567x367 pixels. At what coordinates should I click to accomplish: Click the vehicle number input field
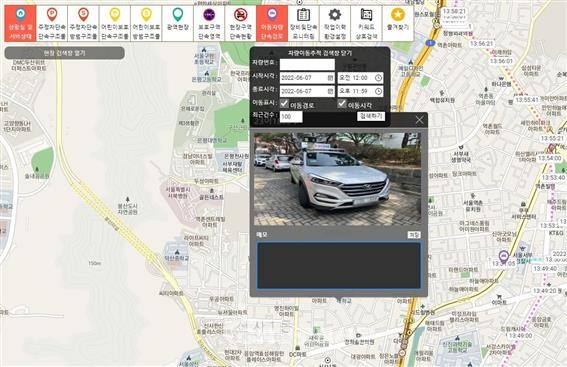[307, 64]
